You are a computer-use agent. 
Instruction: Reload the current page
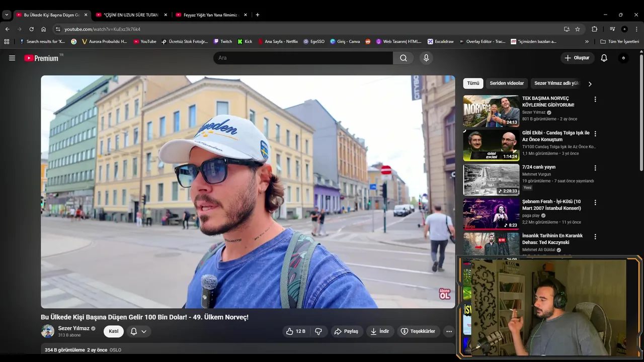[31, 29]
